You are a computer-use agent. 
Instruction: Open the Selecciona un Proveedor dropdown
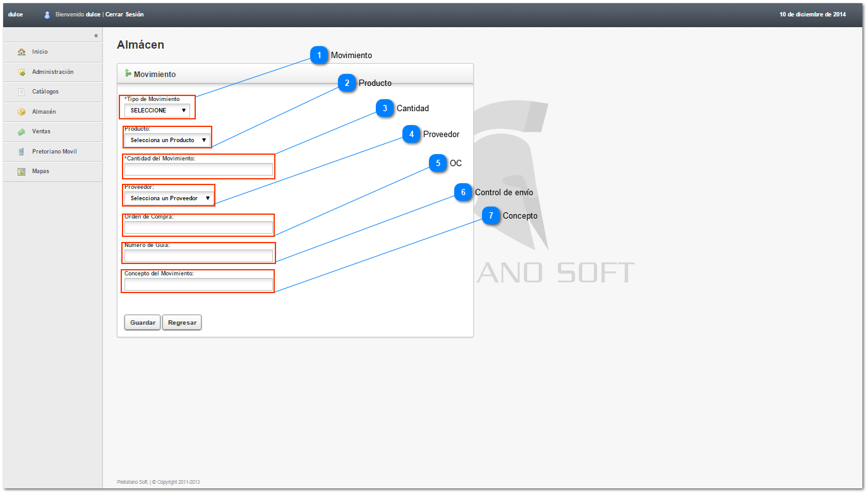[169, 198]
